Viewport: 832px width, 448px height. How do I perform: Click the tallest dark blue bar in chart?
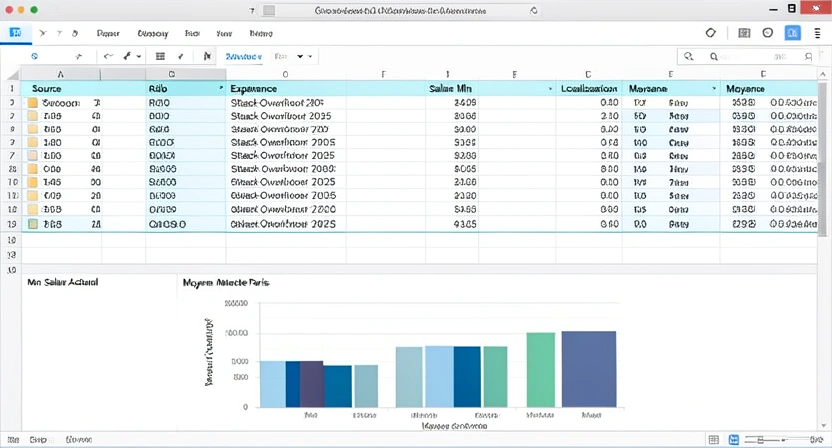coord(589,369)
